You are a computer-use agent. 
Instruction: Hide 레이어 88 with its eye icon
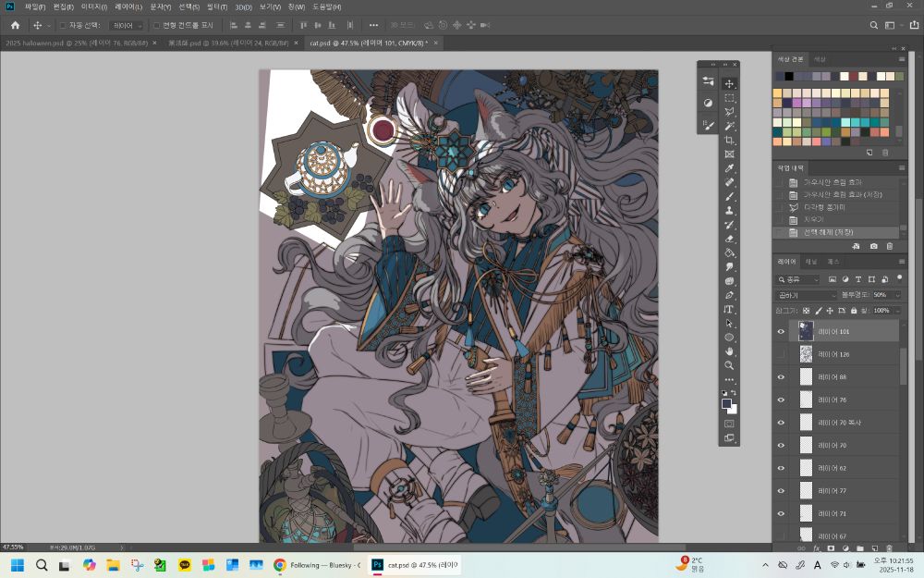[781, 377]
